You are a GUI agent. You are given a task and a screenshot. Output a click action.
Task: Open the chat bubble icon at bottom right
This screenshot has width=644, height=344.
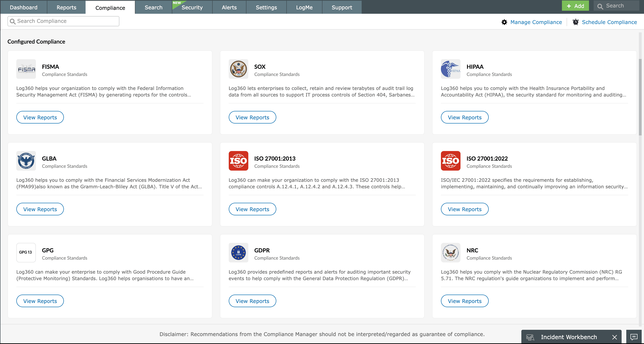634,337
